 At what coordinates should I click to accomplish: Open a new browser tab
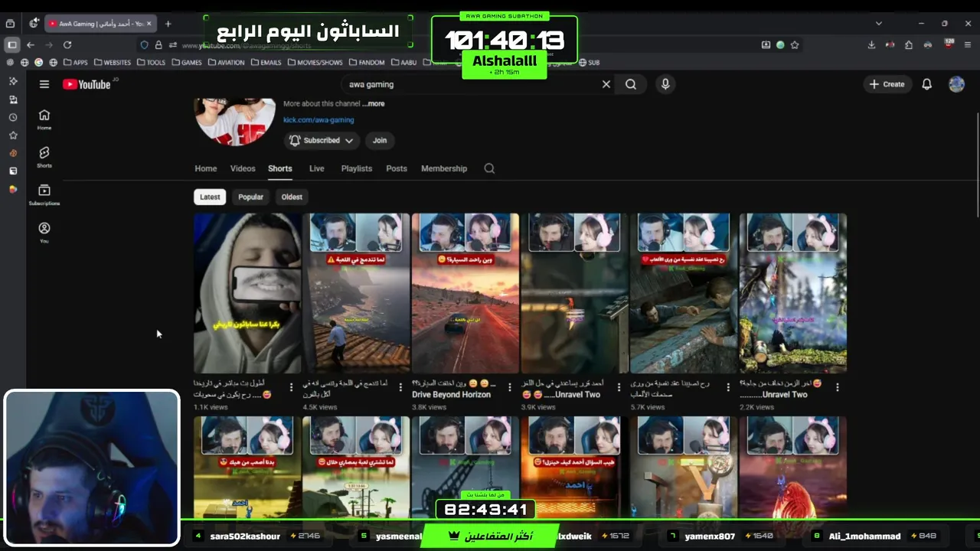[168, 24]
